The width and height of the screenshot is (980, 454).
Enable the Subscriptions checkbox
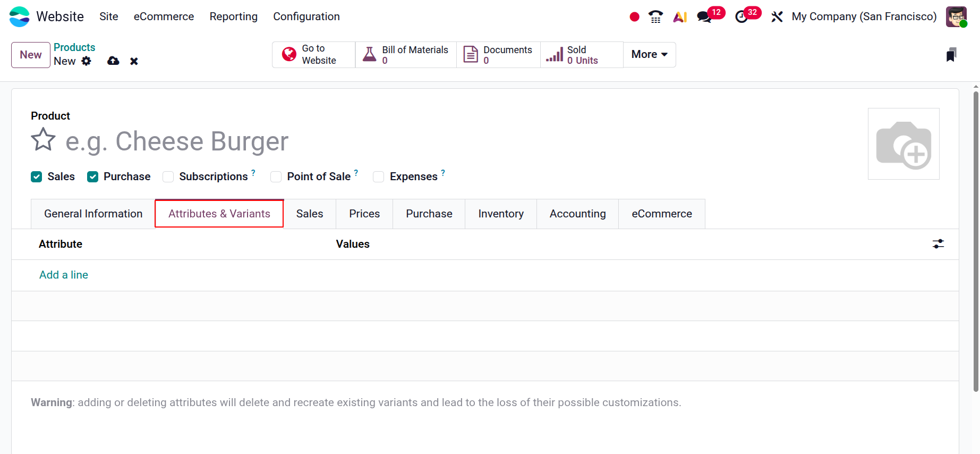168,177
